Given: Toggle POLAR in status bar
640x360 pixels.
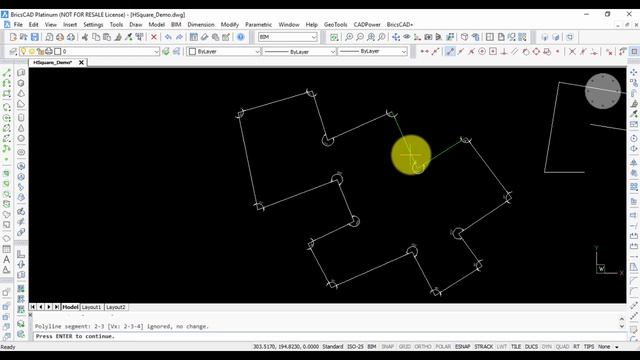Looking at the screenshot, I should 443,347.
